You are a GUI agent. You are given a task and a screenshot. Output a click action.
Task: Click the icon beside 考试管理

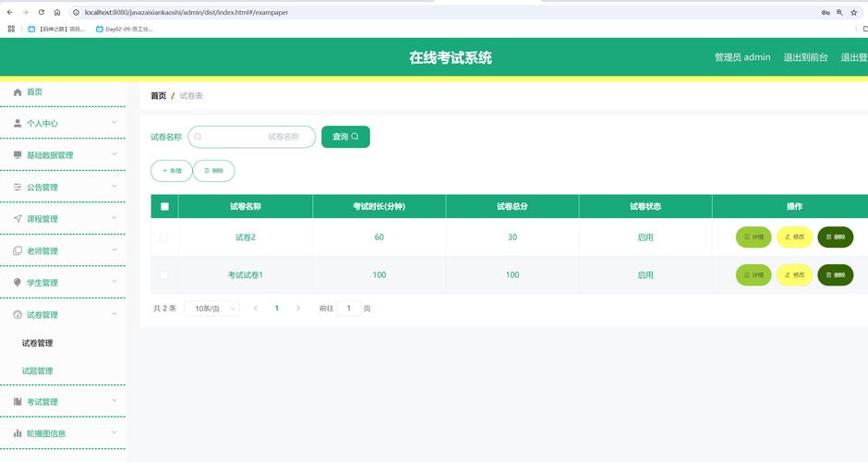(x=18, y=402)
